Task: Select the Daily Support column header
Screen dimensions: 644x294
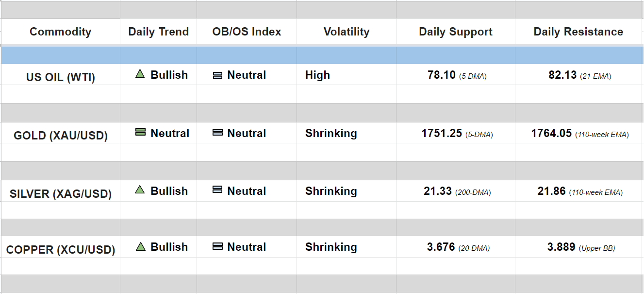Action: pyautogui.click(x=456, y=32)
